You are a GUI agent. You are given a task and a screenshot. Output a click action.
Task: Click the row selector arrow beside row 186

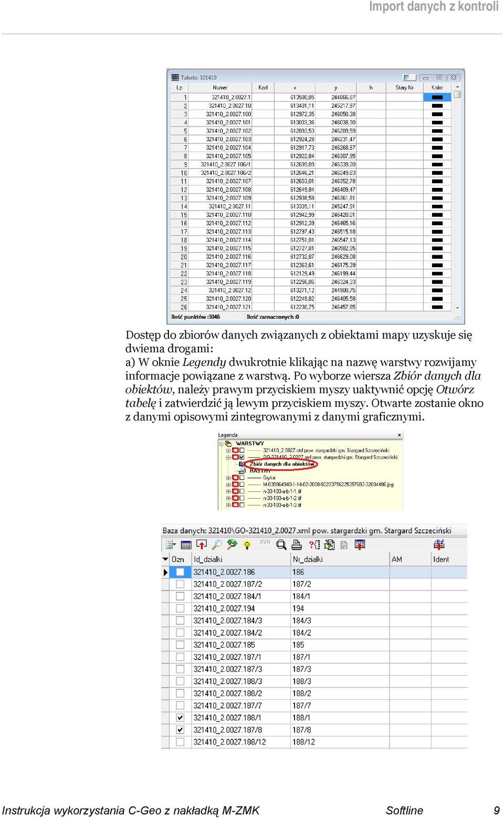tap(165, 572)
